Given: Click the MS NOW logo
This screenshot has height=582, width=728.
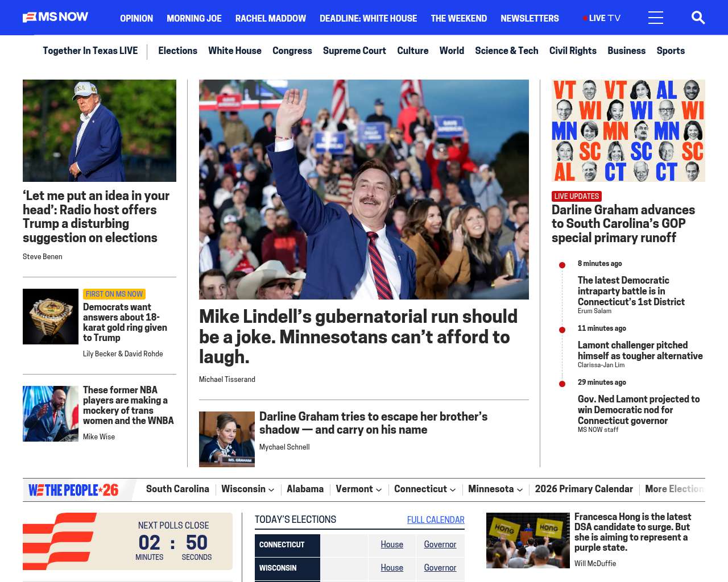Looking at the screenshot, I should point(55,18).
